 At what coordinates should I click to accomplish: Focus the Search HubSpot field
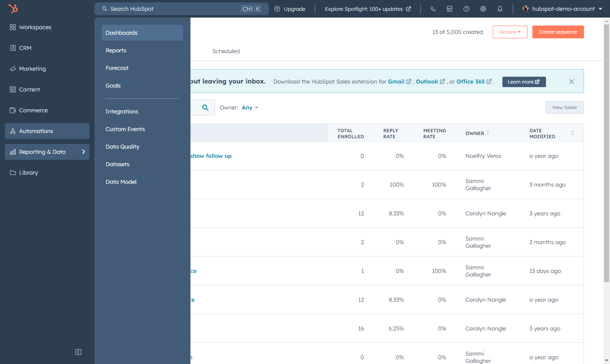click(x=182, y=9)
